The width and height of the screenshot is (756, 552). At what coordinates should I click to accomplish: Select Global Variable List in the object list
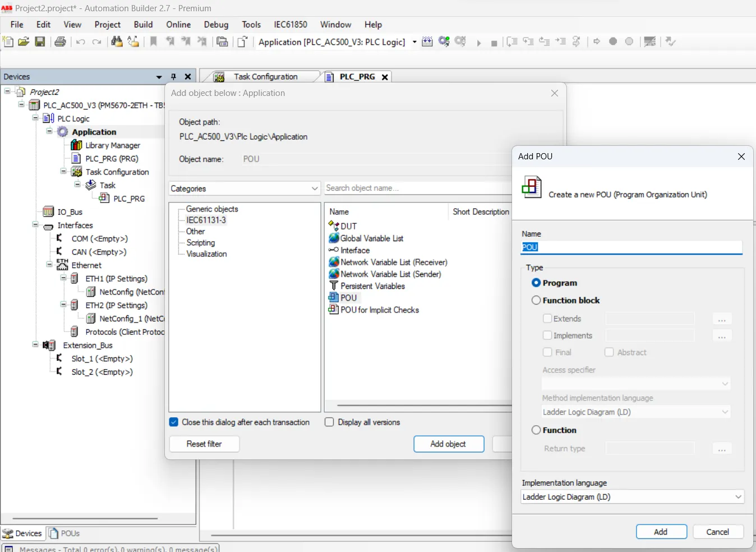(x=372, y=238)
